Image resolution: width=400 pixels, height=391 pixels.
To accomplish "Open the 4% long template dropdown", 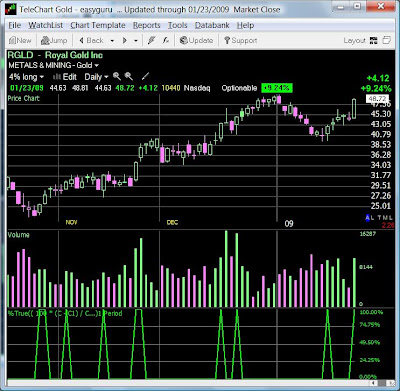I will [x=26, y=77].
